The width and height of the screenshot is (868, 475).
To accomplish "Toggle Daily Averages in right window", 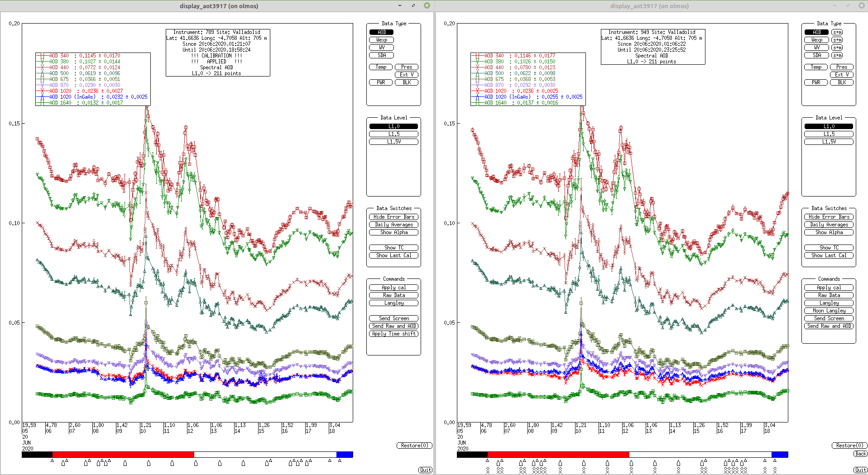I will coord(829,225).
